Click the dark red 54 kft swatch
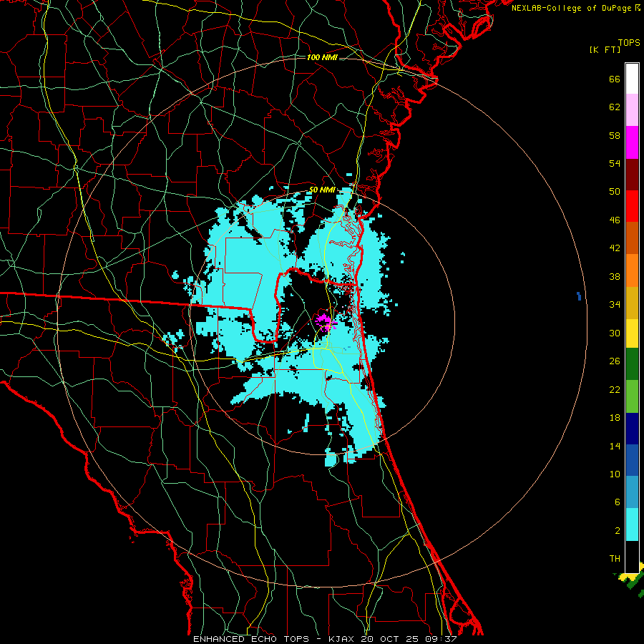Viewport: 644px width, 644px height. pyautogui.click(x=632, y=175)
